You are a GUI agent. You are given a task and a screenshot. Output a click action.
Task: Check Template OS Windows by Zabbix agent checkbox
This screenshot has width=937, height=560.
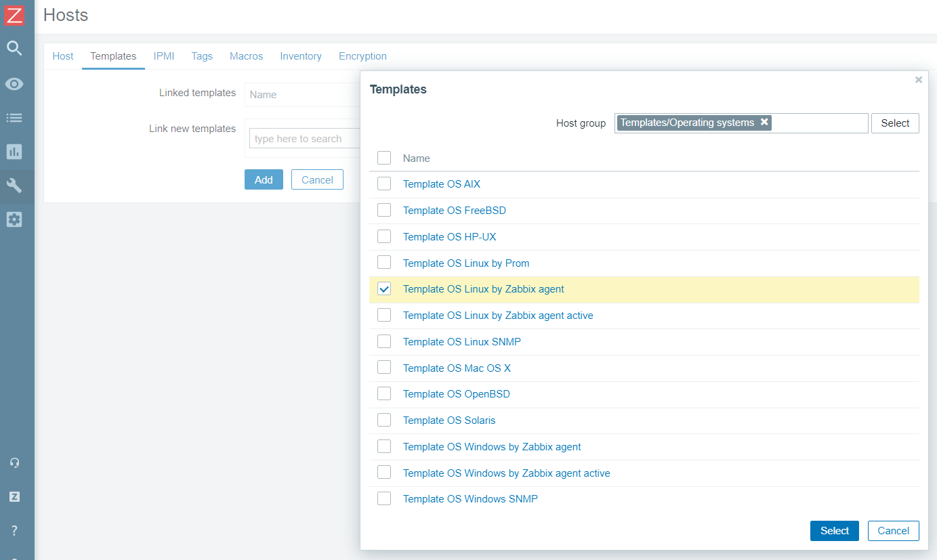384,446
